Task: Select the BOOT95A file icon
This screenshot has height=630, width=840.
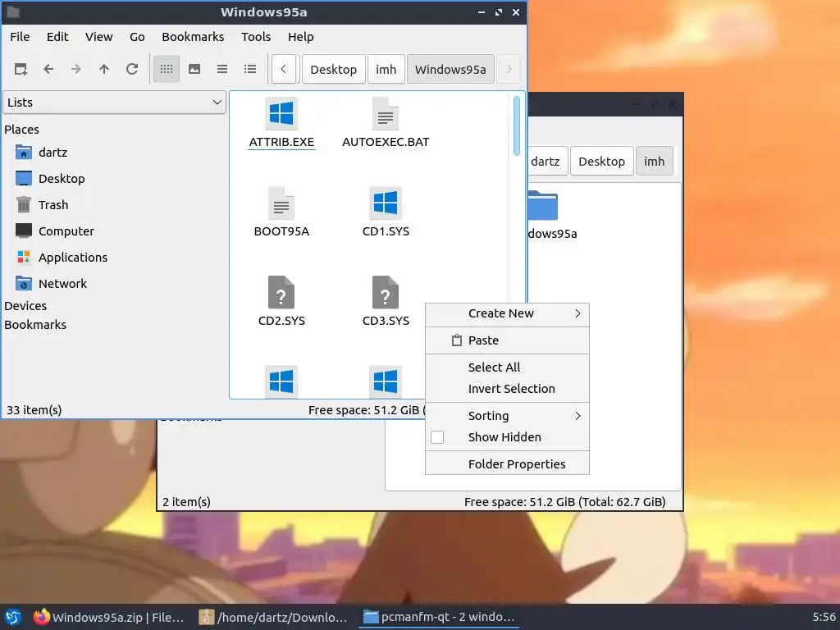Action: point(281,203)
